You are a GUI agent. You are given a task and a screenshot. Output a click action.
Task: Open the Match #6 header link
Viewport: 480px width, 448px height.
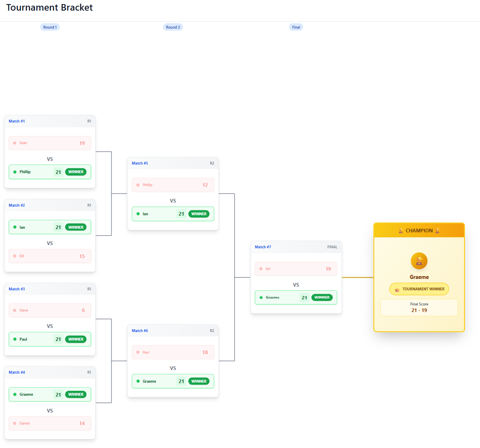click(x=140, y=331)
